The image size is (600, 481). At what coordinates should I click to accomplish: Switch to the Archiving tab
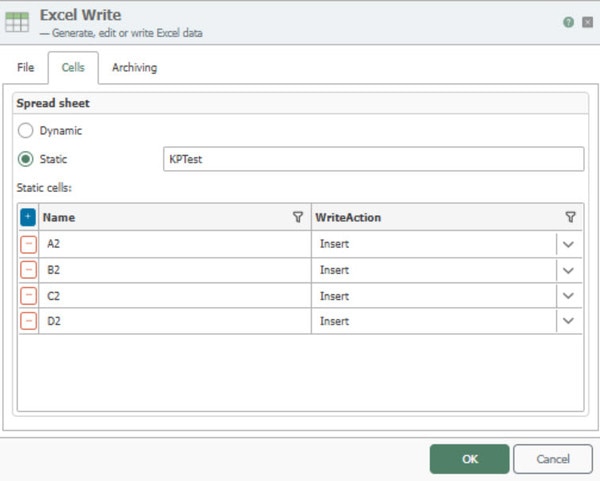[x=134, y=67]
